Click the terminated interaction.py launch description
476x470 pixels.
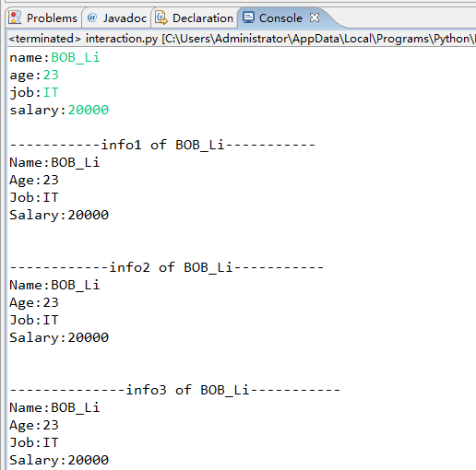pyautogui.click(x=242, y=39)
